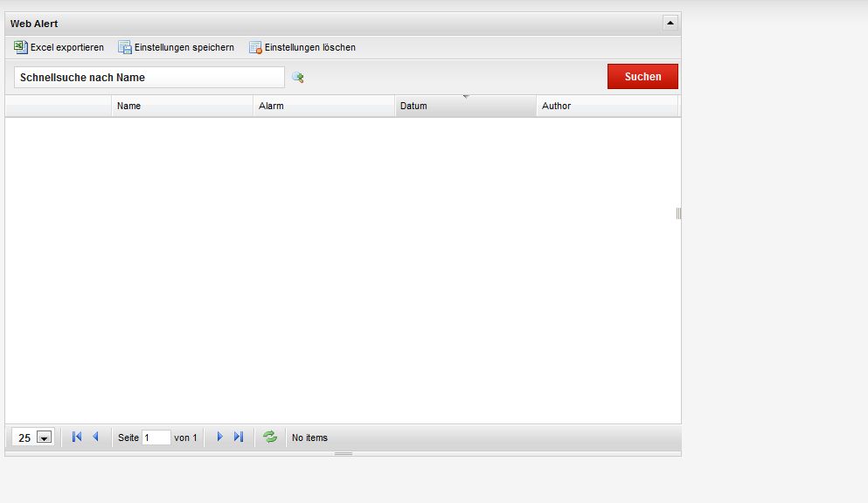
Task: Focus the Schnellsuche nach Name field
Action: tap(149, 78)
